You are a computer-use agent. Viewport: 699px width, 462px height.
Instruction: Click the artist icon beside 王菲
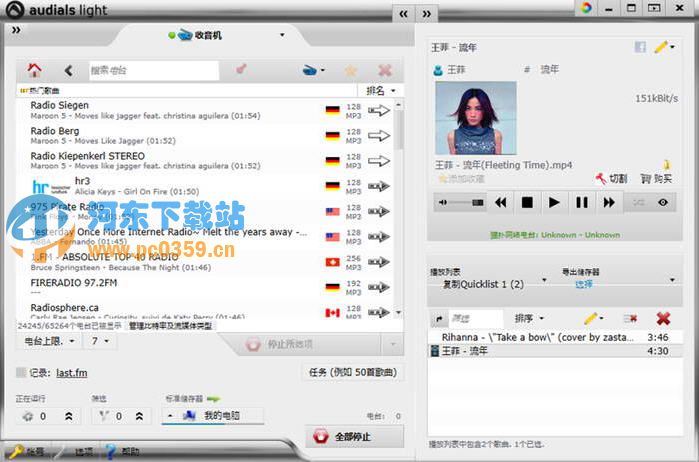click(438, 70)
